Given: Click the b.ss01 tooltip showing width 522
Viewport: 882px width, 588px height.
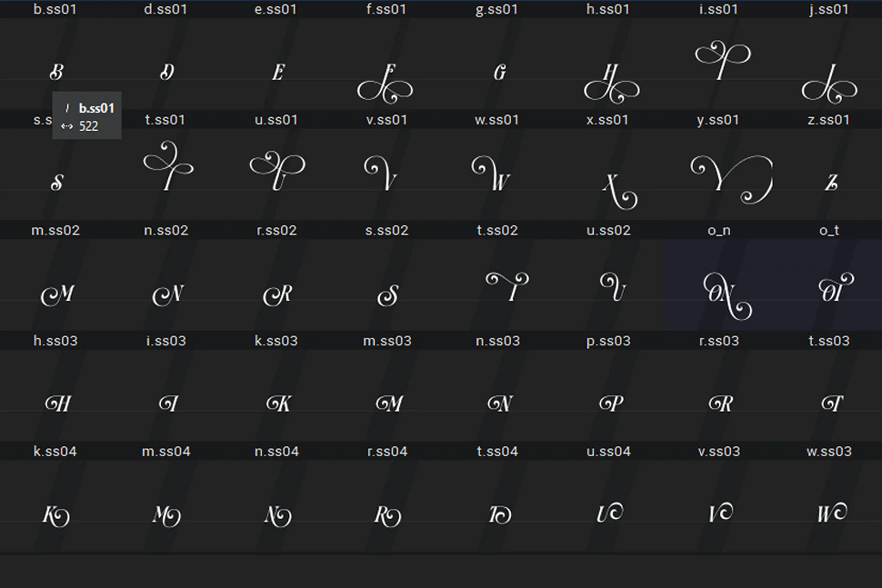Looking at the screenshot, I should tap(87, 115).
